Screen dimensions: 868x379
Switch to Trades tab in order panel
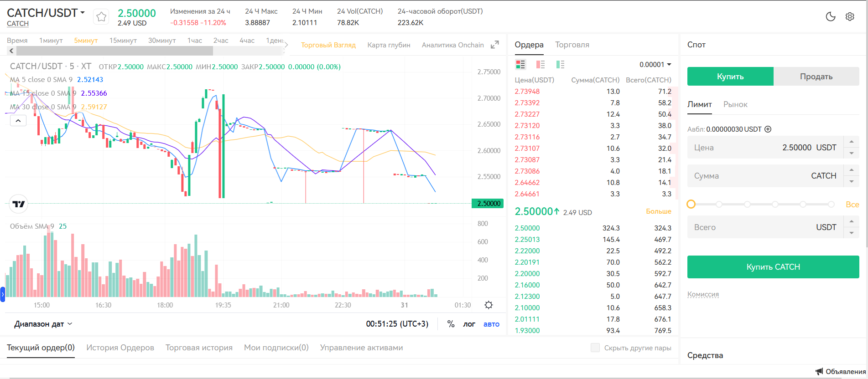tap(572, 45)
